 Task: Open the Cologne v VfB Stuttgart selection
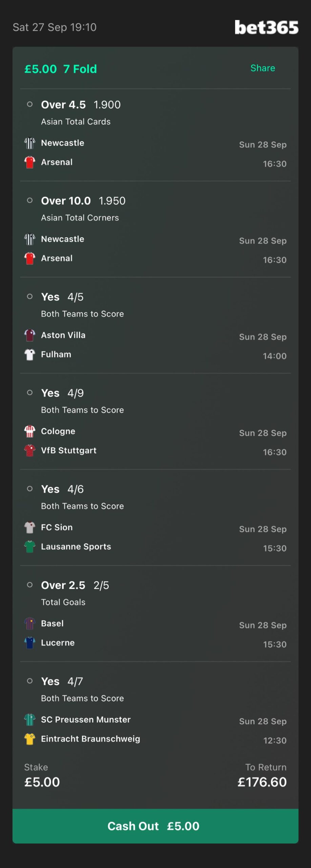pyautogui.click(x=155, y=421)
